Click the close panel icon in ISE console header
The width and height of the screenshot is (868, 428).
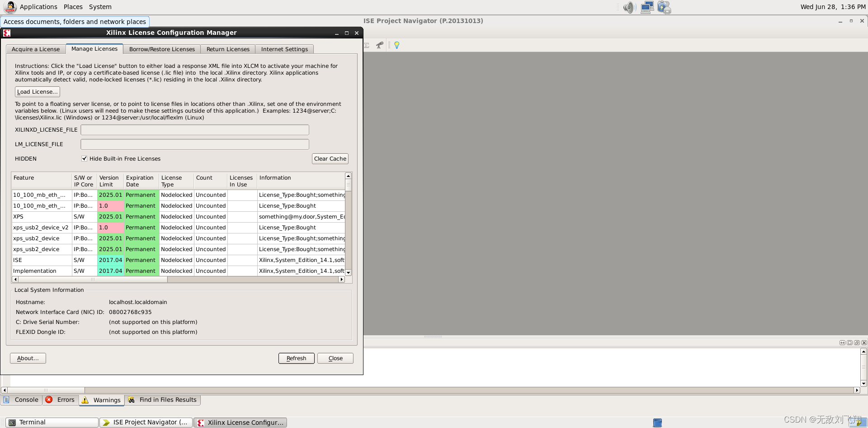point(864,342)
